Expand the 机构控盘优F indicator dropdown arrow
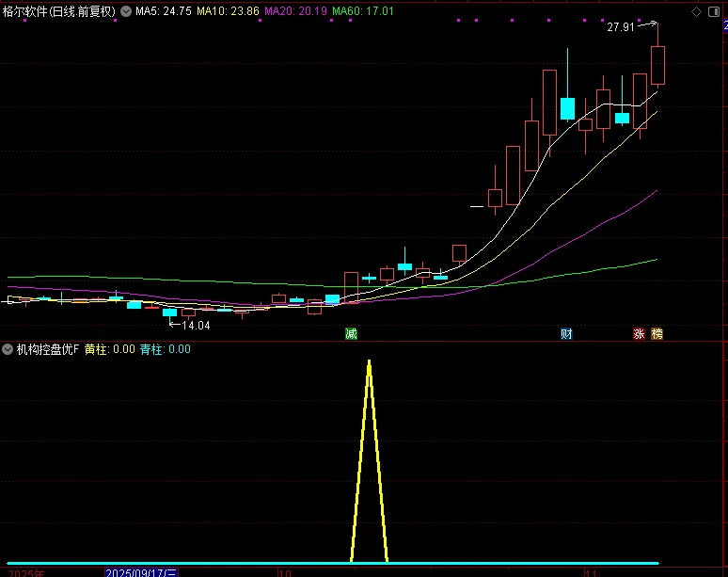The width and height of the screenshot is (728, 577). point(8,349)
